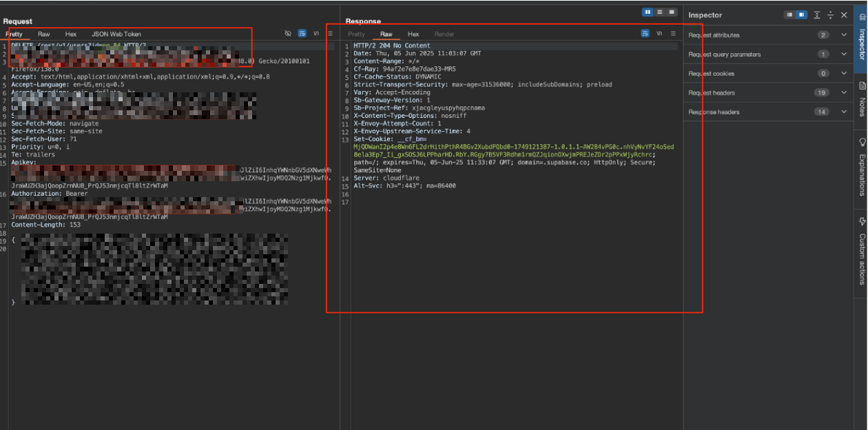Toggle word wrap in Request pane
The image size is (868, 430).
pos(302,33)
